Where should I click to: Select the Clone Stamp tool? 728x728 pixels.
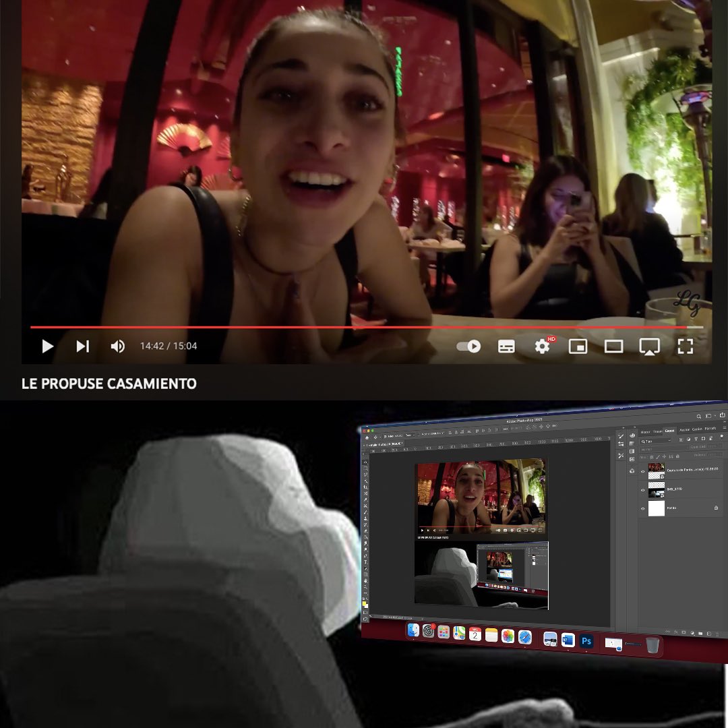(x=365, y=518)
